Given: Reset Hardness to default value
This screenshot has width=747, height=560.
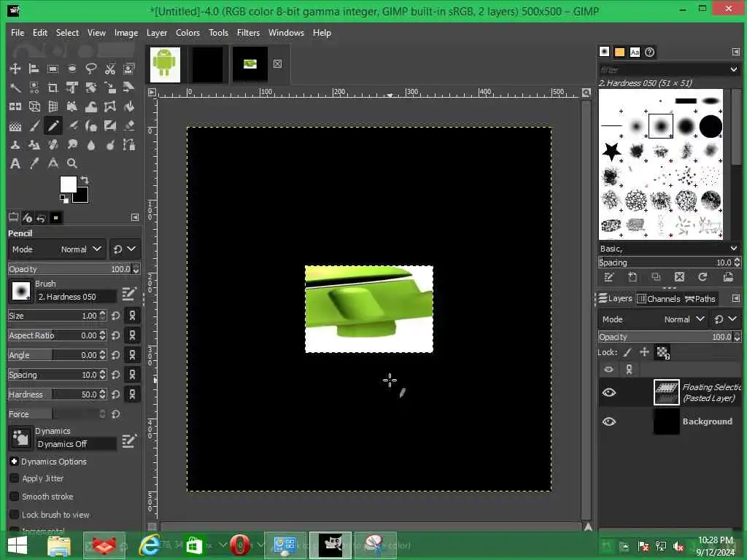Looking at the screenshot, I should click(x=116, y=394).
